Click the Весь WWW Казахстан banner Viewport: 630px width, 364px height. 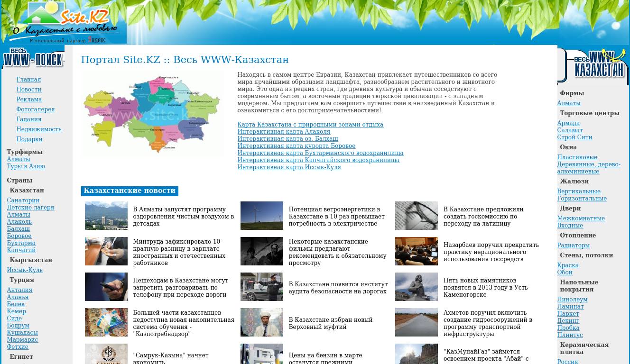593,65
